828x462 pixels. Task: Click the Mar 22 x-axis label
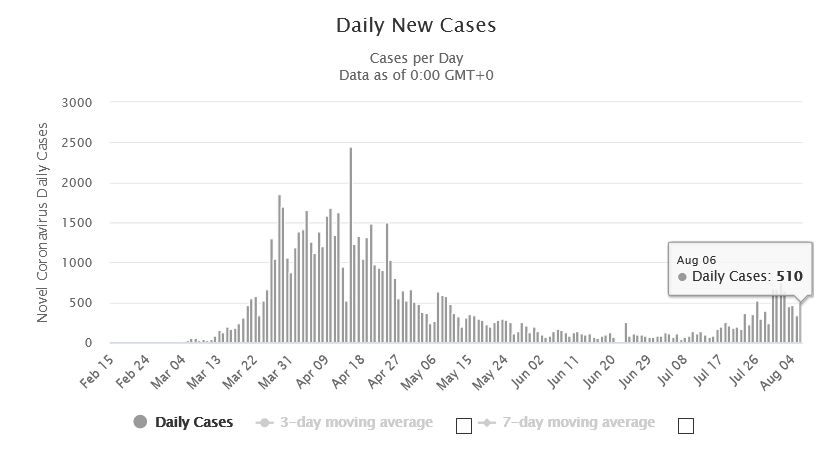[x=240, y=372]
